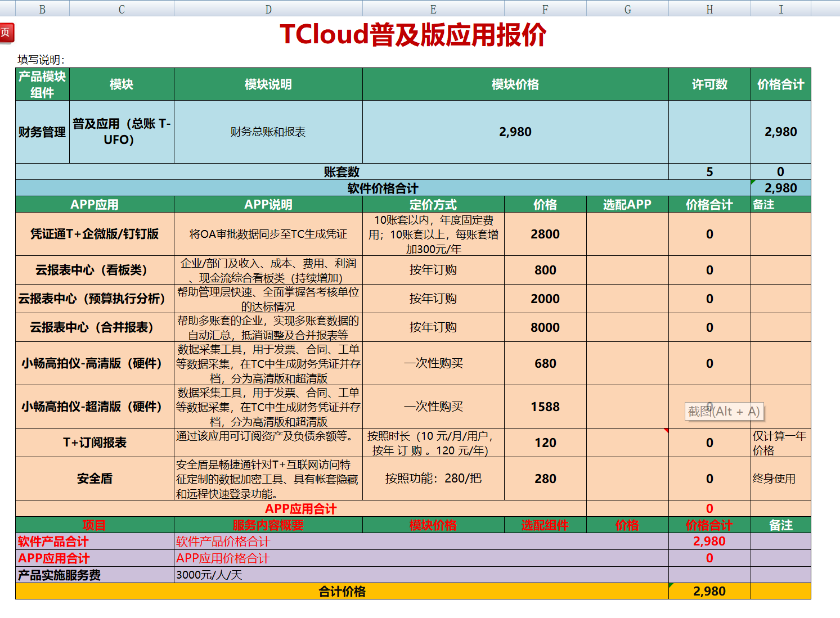Click the 服务内容概要 header cell
This screenshot has height=618, width=840.
[x=268, y=525]
